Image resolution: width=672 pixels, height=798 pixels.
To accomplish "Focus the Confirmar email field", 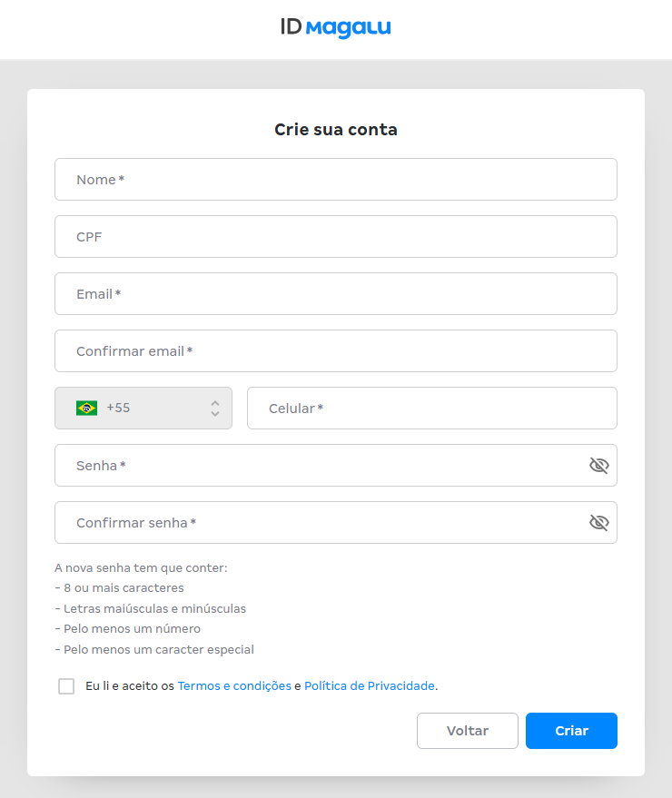I will pos(336,351).
